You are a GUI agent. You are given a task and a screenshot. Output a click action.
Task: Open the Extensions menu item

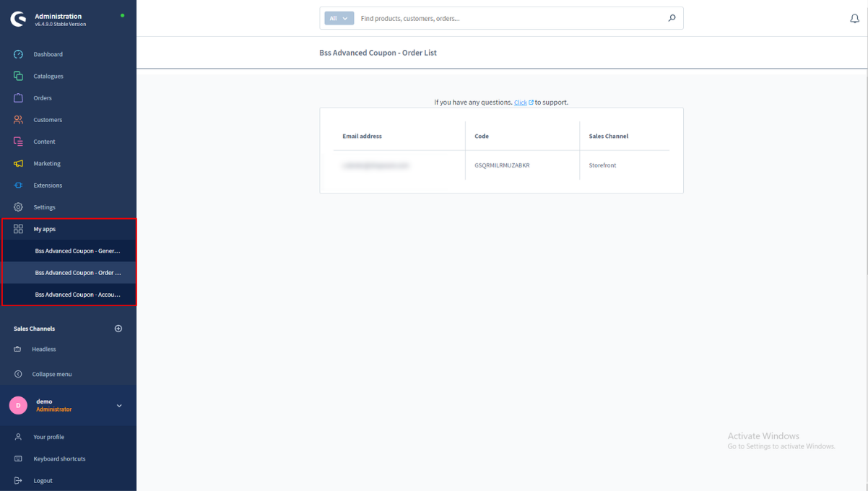coord(48,186)
